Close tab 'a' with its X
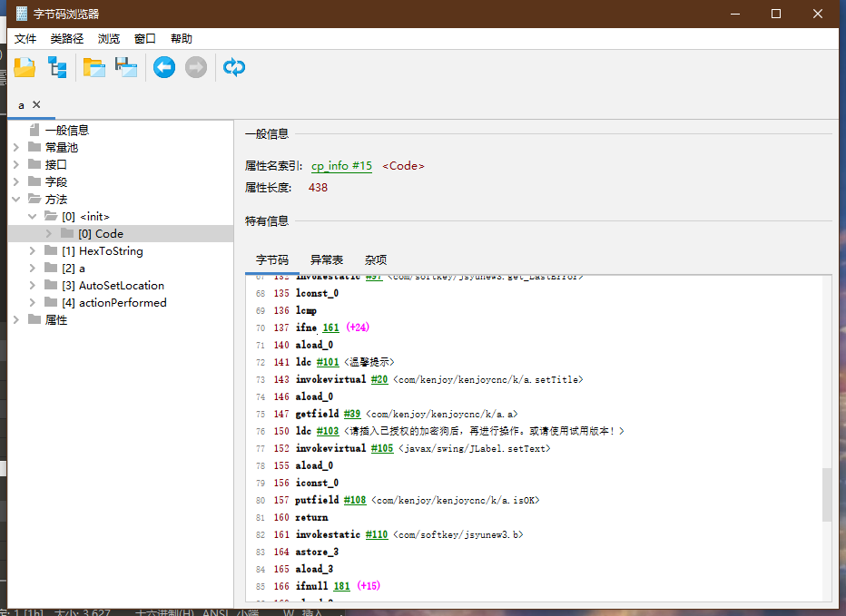 (36, 104)
